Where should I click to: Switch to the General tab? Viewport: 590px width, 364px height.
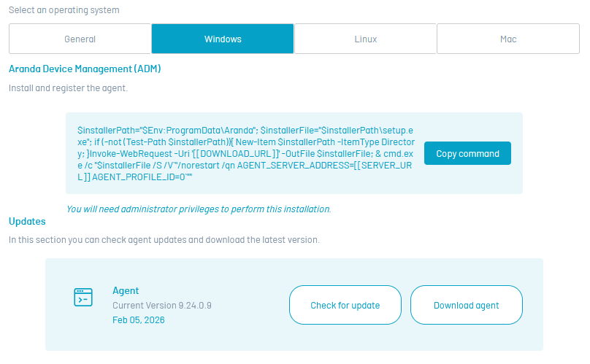(x=80, y=39)
